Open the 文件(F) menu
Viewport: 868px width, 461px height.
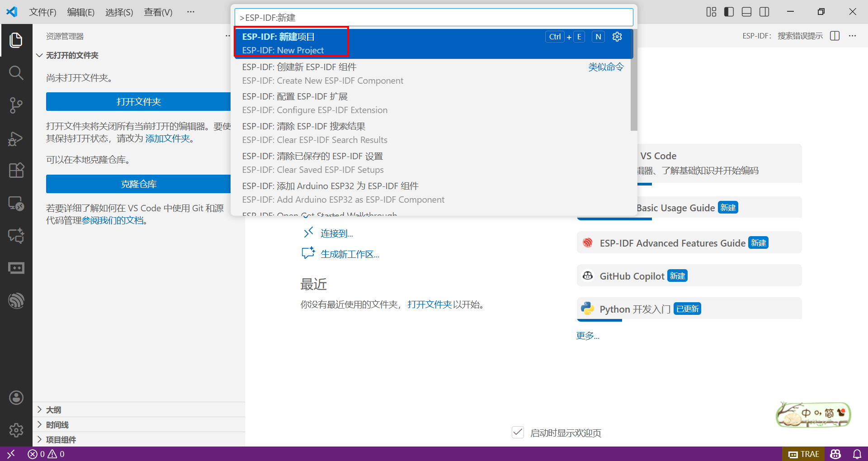[x=43, y=12]
